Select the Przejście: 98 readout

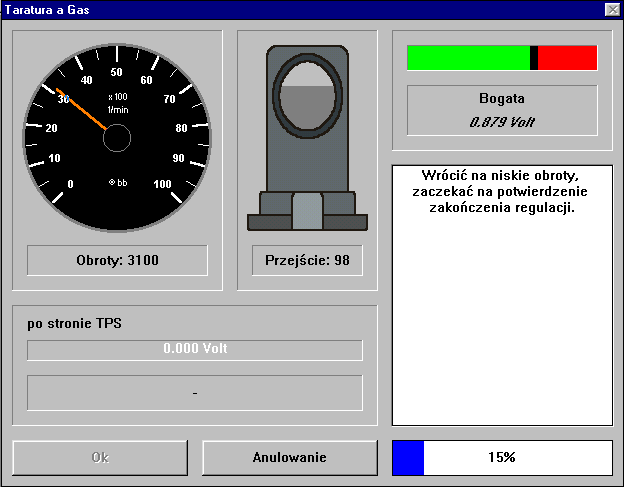(x=307, y=260)
